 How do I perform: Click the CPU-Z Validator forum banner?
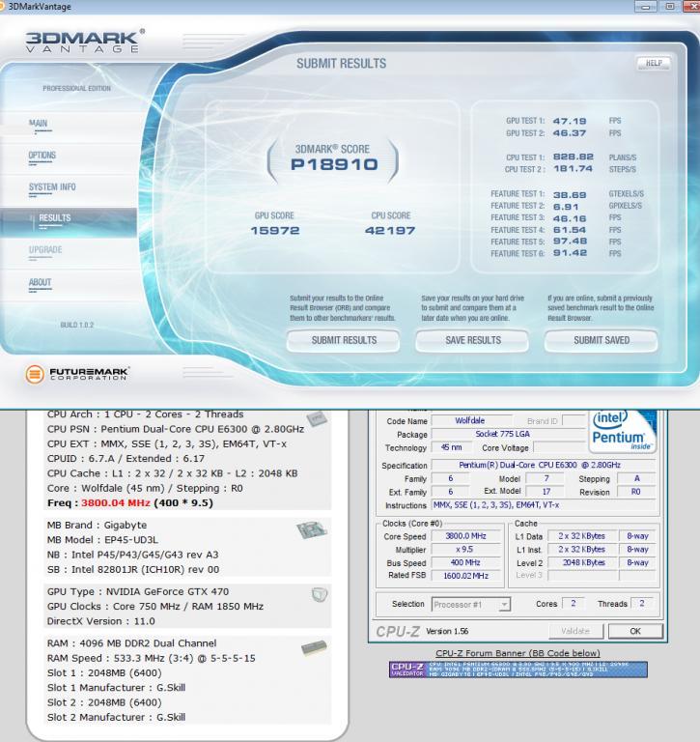pyautogui.click(x=518, y=670)
